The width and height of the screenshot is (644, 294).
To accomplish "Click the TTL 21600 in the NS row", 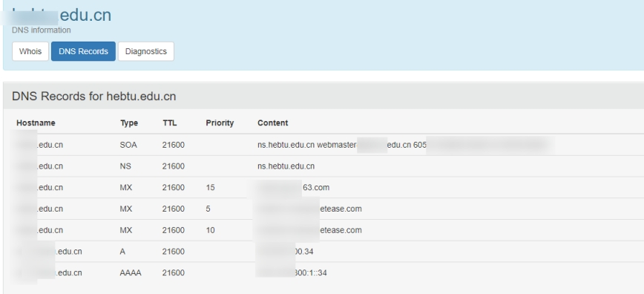I will [x=174, y=166].
